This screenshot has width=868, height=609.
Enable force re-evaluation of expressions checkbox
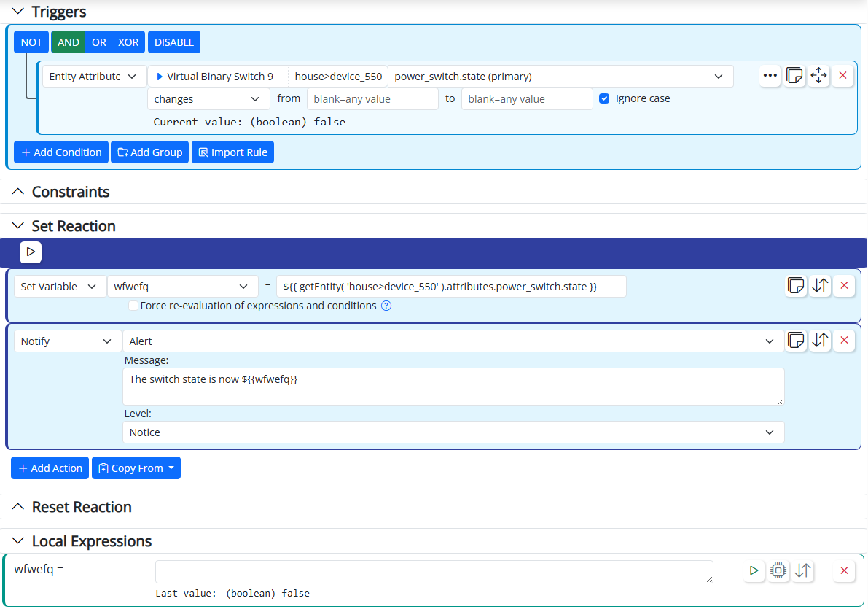(x=133, y=306)
